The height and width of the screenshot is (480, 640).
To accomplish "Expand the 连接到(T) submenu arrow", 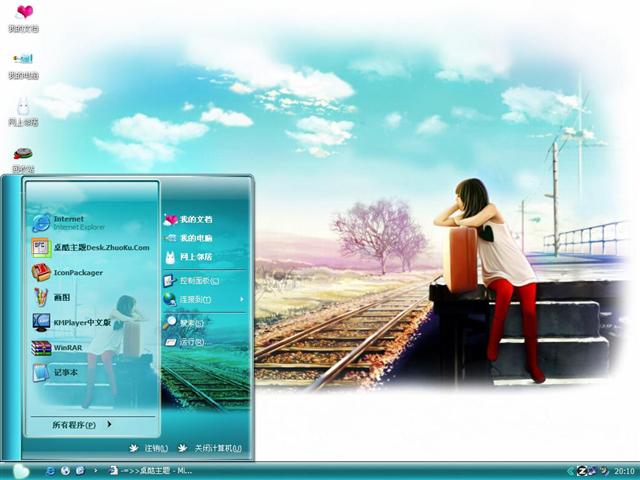I will [x=242, y=300].
